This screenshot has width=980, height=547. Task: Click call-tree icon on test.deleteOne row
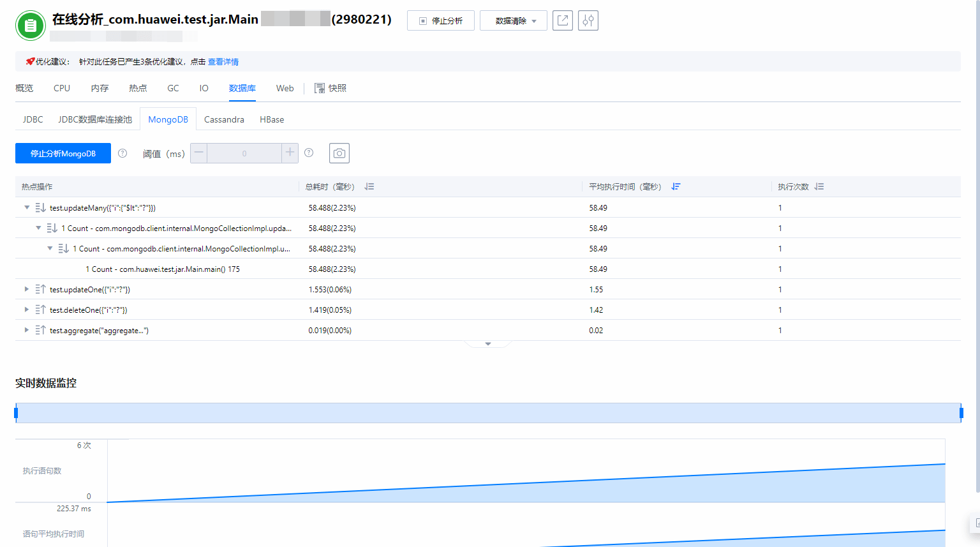point(40,310)
